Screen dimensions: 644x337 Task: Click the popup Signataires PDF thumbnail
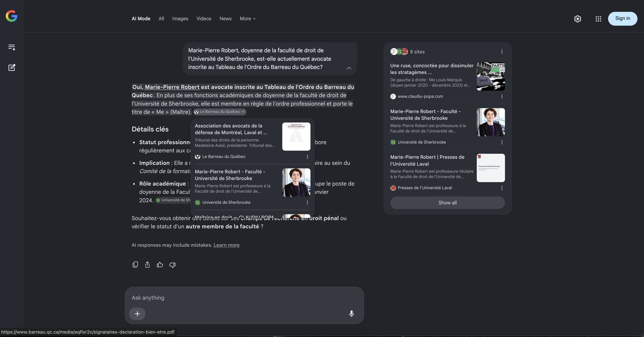tap(296, 137)
